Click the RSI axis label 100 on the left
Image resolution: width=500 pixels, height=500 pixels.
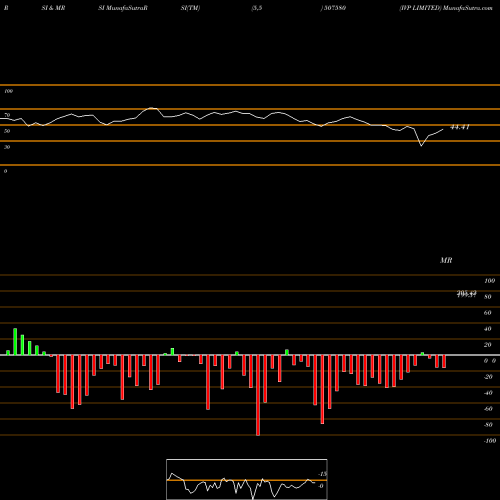(8, 91)
